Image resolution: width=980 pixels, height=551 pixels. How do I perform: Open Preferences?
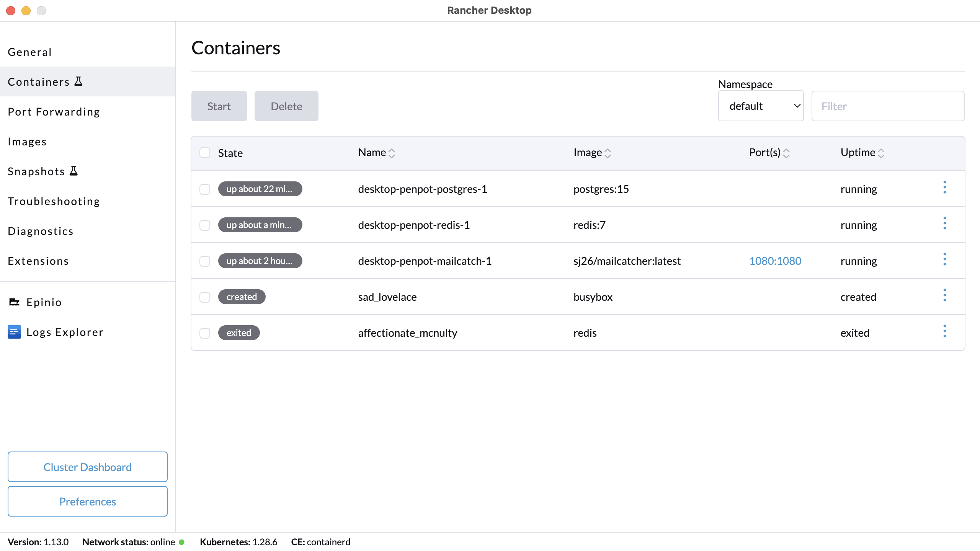coord(88,501)
